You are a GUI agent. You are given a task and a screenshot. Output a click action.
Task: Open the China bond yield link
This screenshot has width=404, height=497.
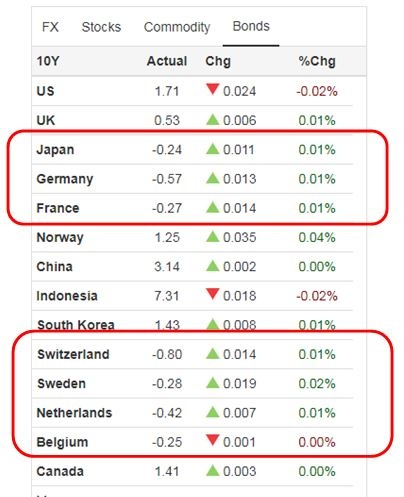point(55,267)
